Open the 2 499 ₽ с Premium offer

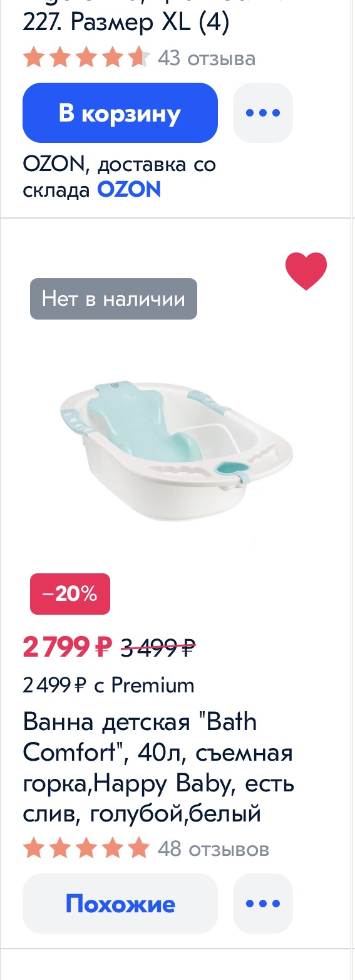pos(109,685)
